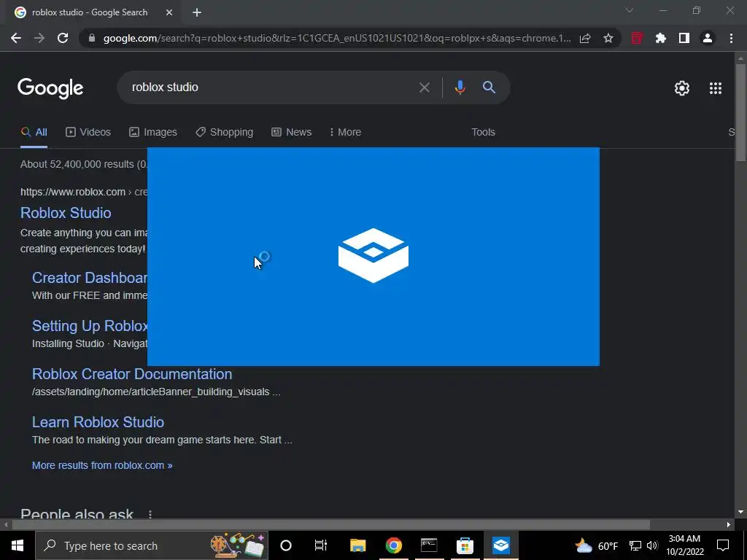Open the Roblox Creator Documentation link

(x=132, y=374)
